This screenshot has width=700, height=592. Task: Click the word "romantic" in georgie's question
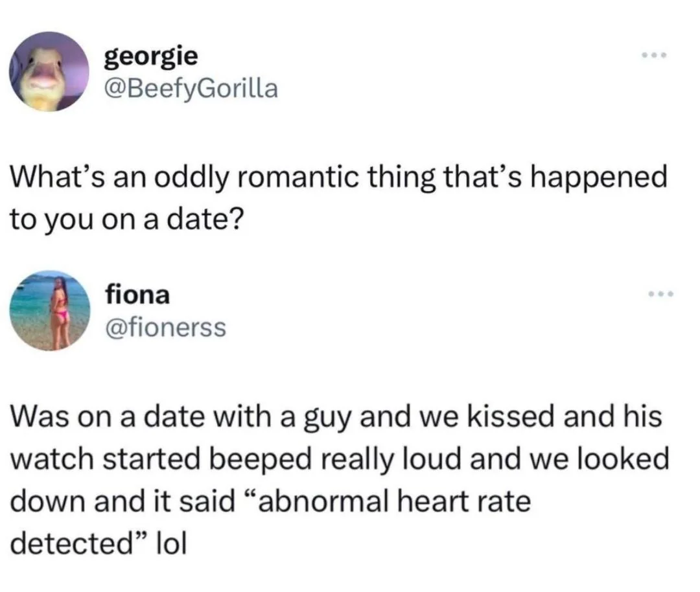pos(297,177)
